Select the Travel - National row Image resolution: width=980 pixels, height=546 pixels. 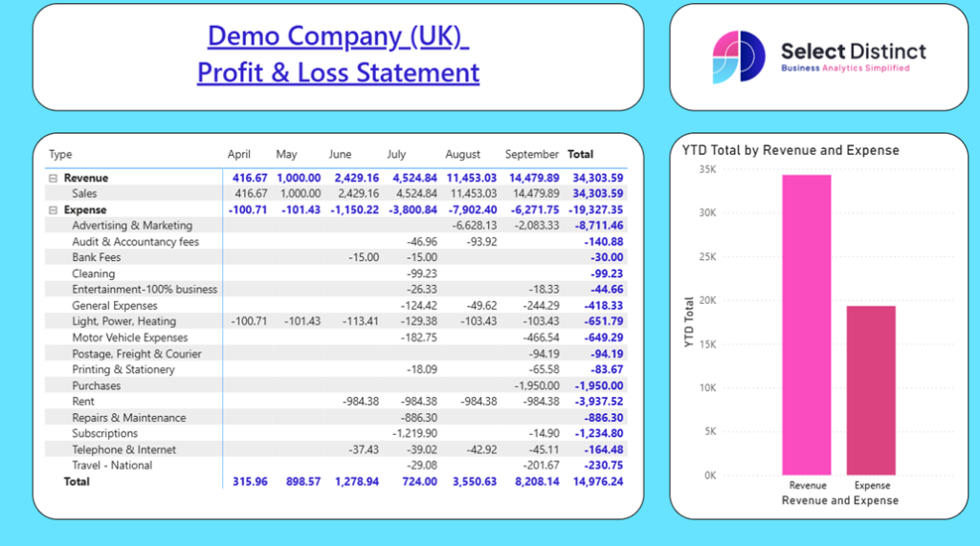pyautogui.click(x=112, y=466)
